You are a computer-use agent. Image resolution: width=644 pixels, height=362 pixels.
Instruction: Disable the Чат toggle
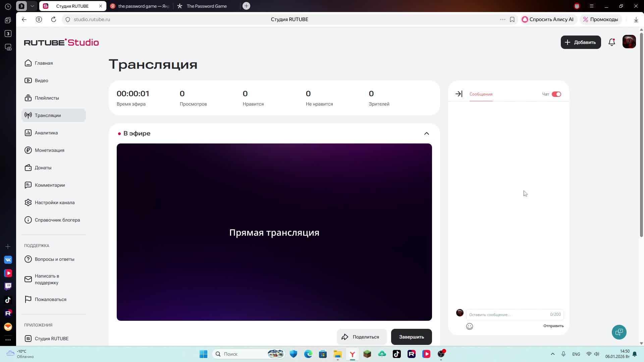coord(557,94)
